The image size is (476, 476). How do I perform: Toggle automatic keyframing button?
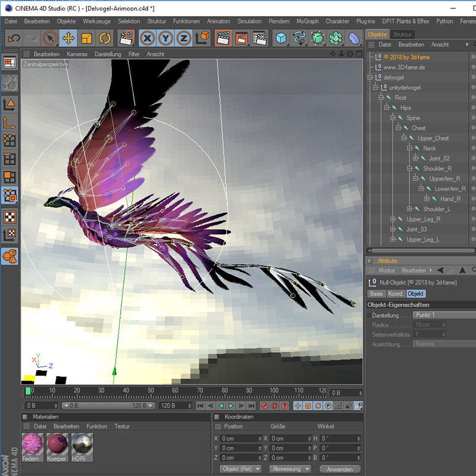[x=275, y=406]
